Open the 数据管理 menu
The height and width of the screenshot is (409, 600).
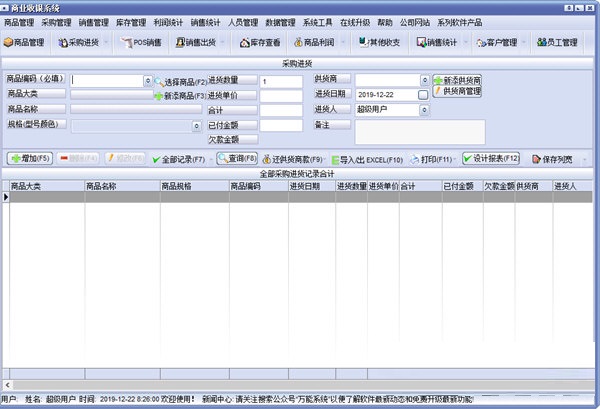[280, 23]
